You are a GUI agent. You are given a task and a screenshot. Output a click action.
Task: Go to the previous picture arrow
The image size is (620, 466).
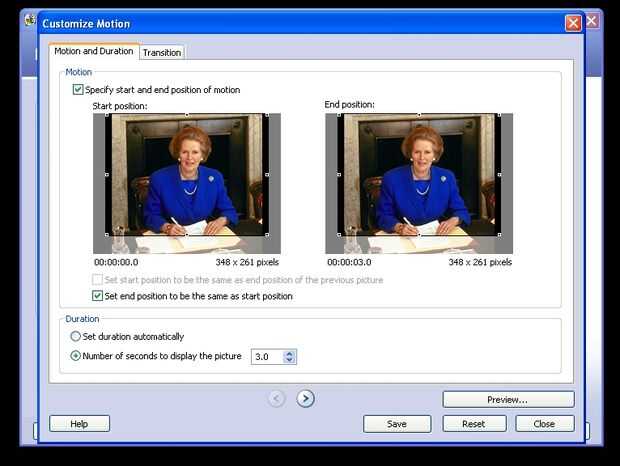pyautogui.click(x=276, y=398)
